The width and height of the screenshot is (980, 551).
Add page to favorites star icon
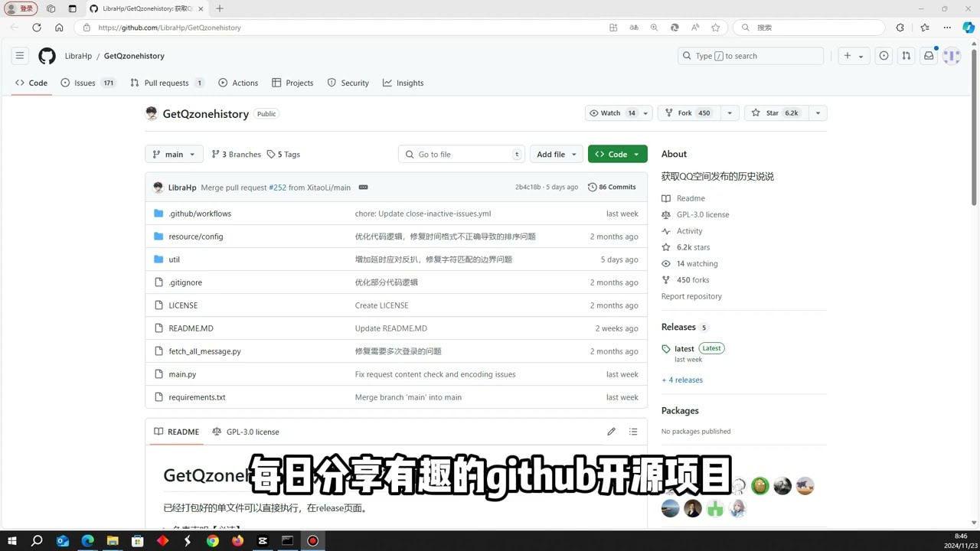[x=716, y=28]
